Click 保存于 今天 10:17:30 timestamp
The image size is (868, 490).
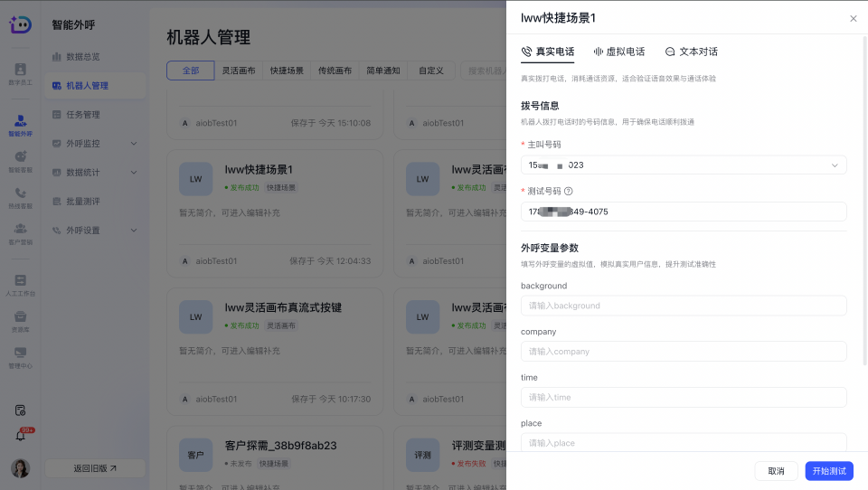(x=331, y=399)
